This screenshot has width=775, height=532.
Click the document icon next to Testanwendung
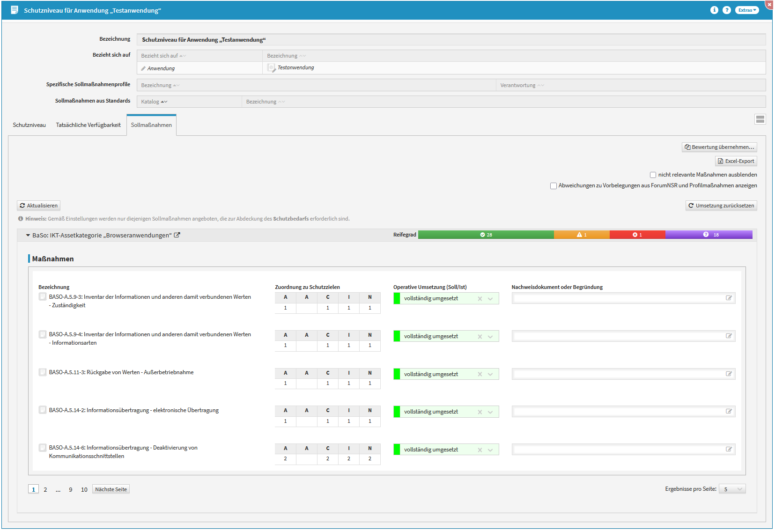point(271,68)
